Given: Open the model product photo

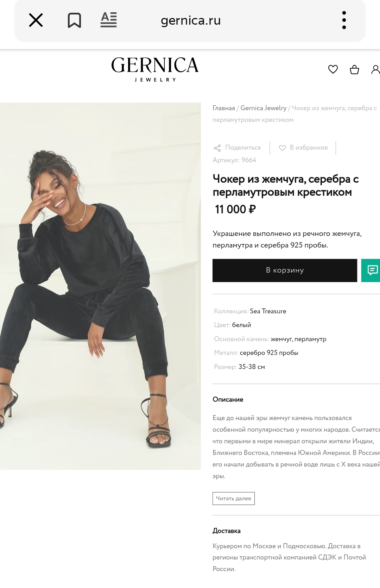Looking at the screenshot, I should (100, 286).
